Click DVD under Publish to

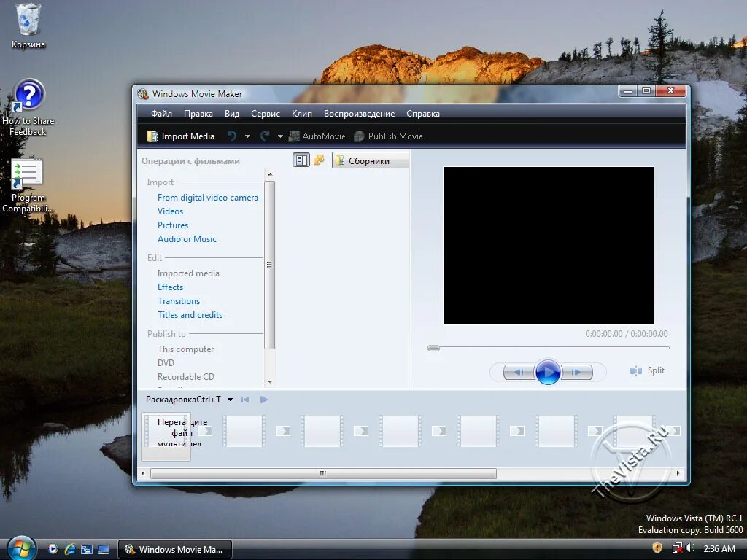[166, 363]
